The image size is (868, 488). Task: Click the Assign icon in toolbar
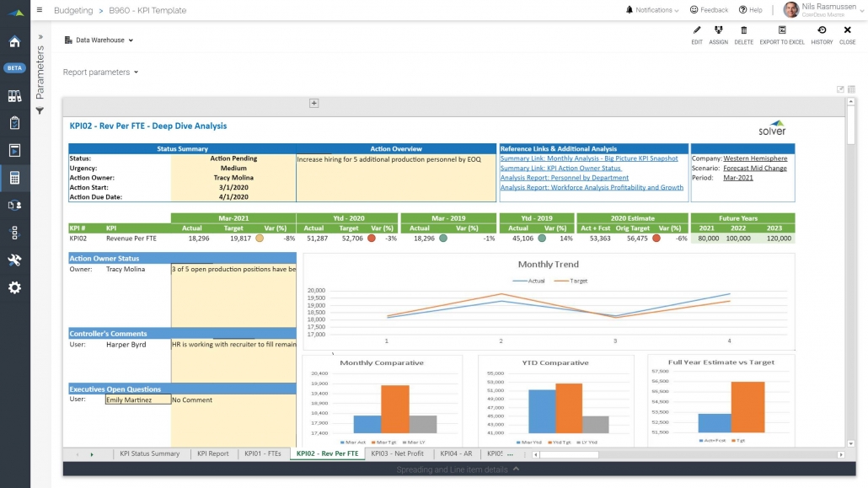pyautogui.click(x=718, y=31)
